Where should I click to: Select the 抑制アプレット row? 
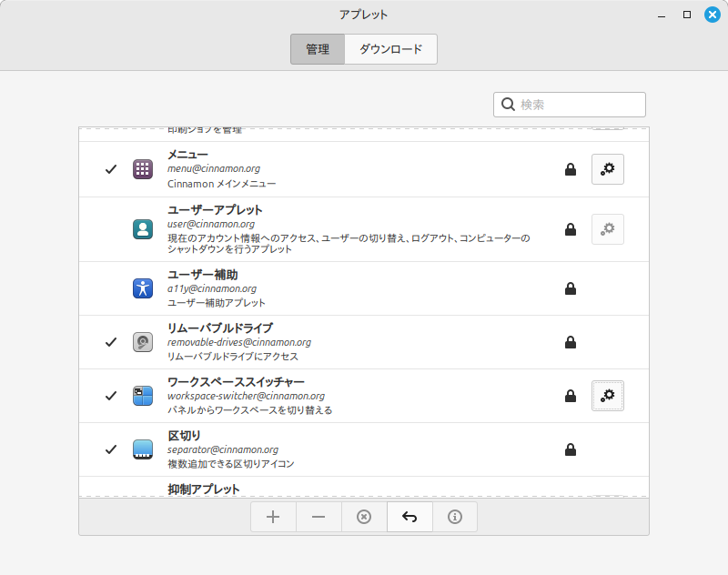coord(364,488)
